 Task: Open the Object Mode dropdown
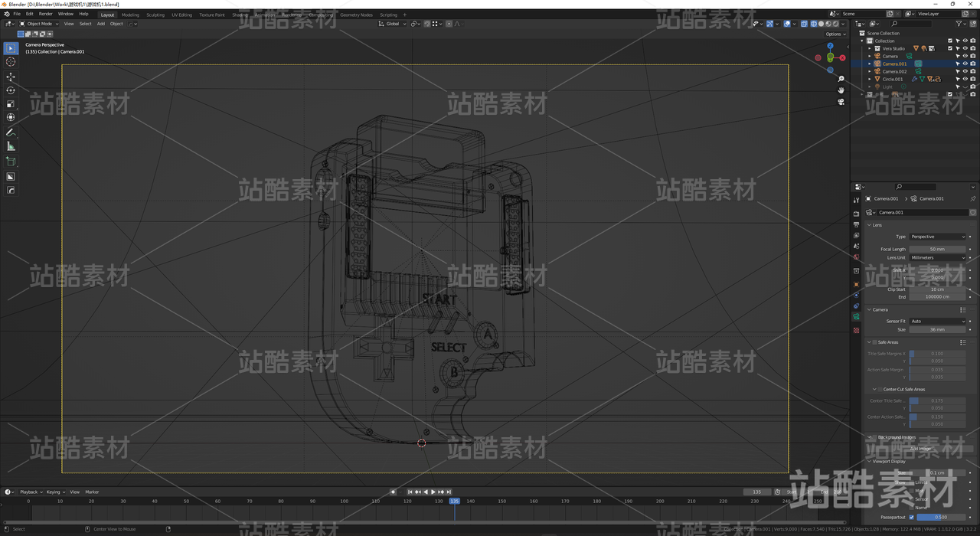click(40, 24)
